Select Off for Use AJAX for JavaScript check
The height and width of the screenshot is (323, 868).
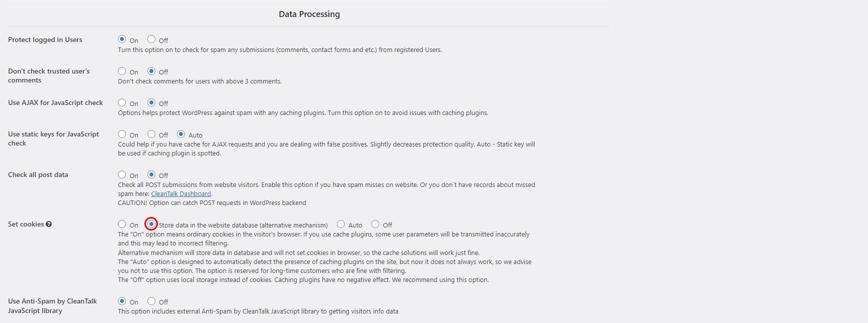coord(151,102)
